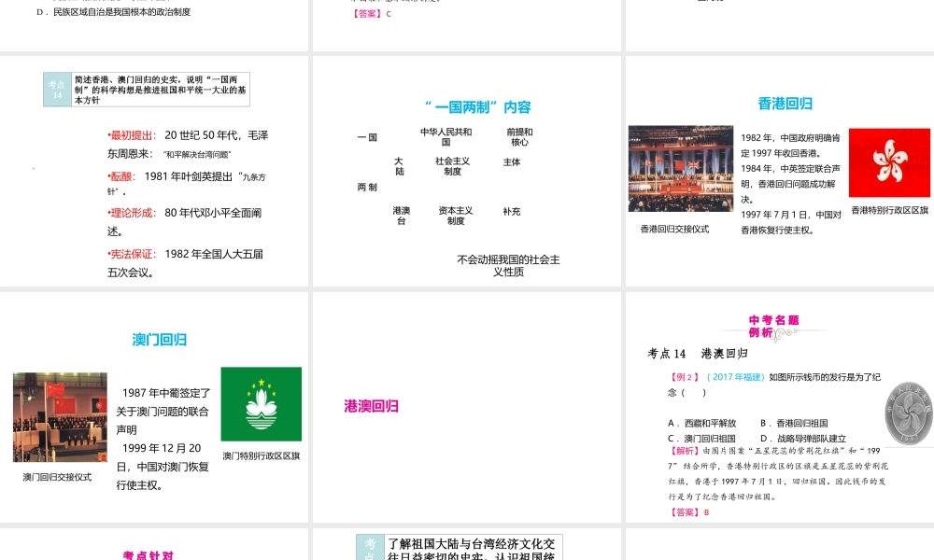Click the '两制' diagram label
934x560 pixels.
pos(367,188)
